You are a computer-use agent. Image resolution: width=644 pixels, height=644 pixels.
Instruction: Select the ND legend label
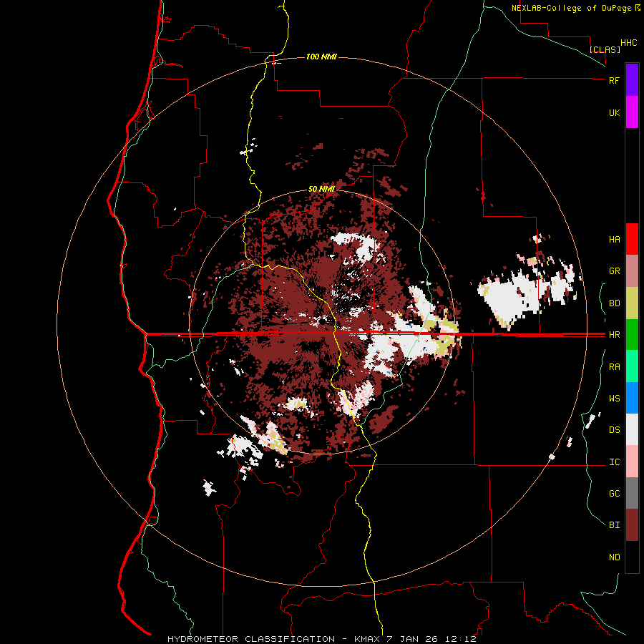pos(614,557)
